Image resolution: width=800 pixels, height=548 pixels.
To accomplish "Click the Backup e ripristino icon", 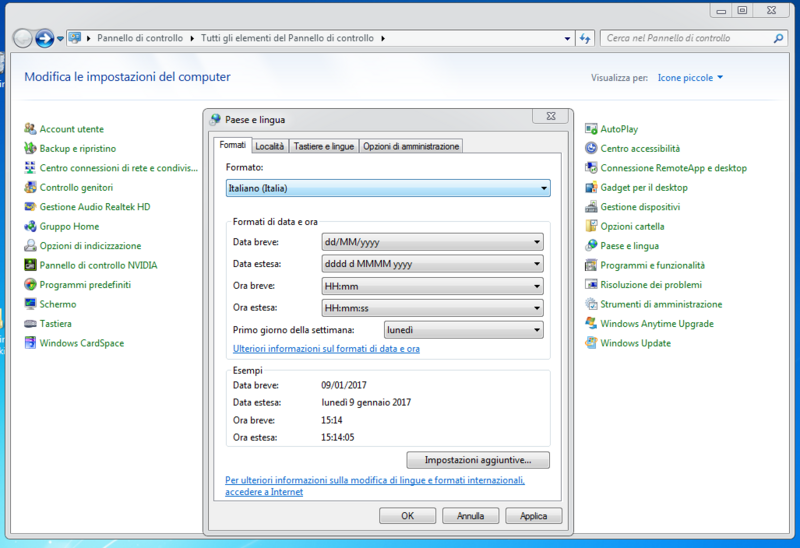I will tap(31, 149).
